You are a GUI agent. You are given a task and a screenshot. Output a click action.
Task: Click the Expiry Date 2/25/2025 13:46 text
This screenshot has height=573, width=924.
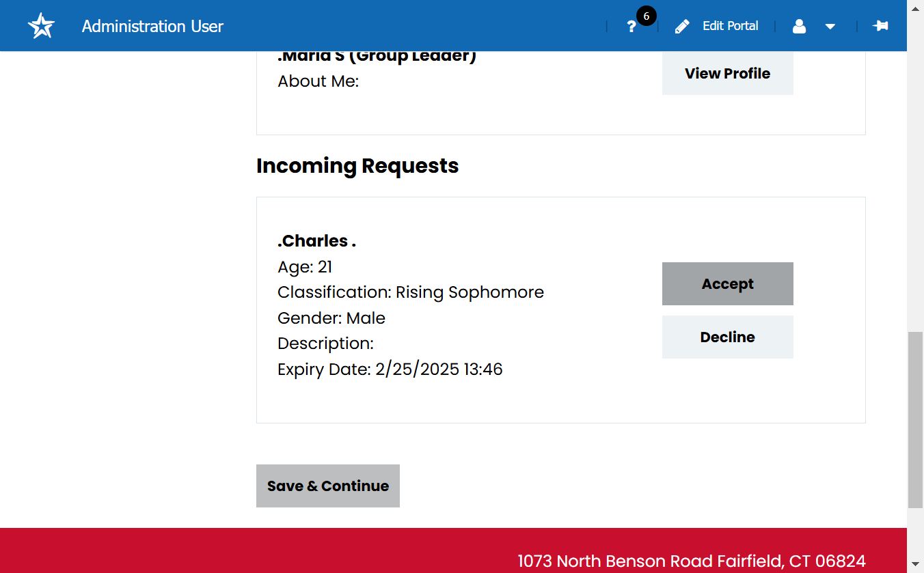390,369
